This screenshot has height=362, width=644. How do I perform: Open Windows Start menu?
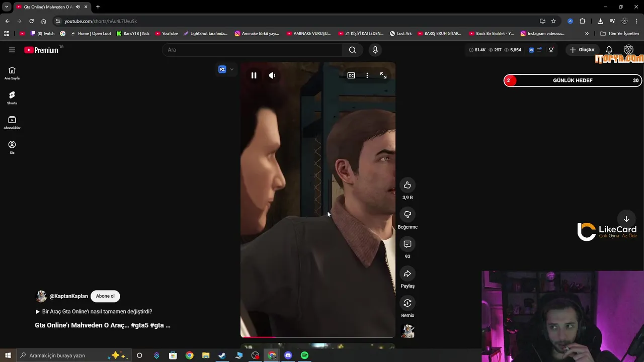coord(8,355)
